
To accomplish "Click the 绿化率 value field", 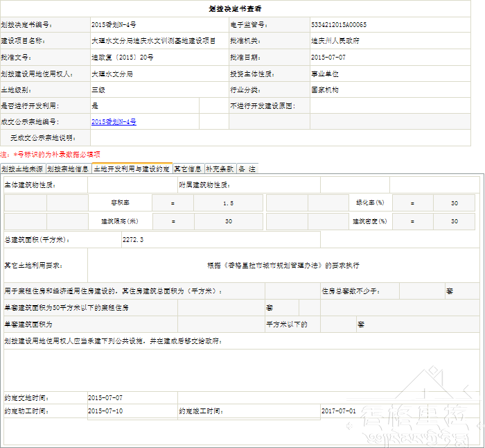I will point(455,203).
